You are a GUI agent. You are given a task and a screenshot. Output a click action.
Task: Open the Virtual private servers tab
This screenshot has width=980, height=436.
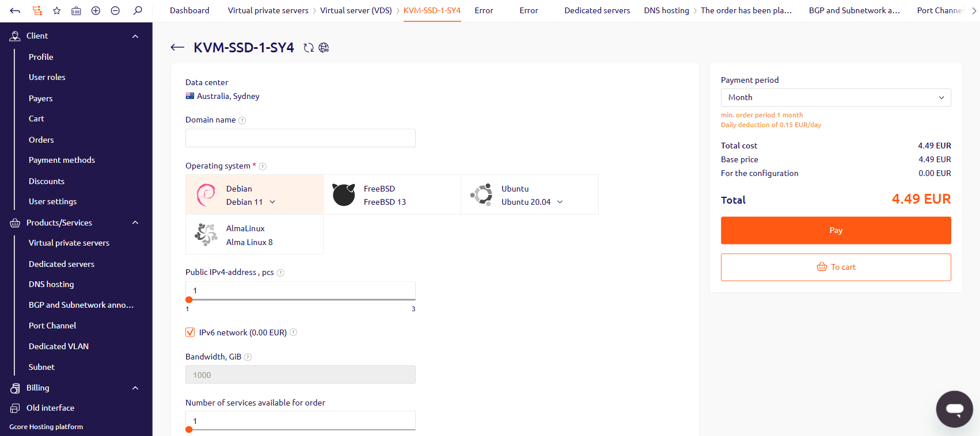(x=268, y=10)
